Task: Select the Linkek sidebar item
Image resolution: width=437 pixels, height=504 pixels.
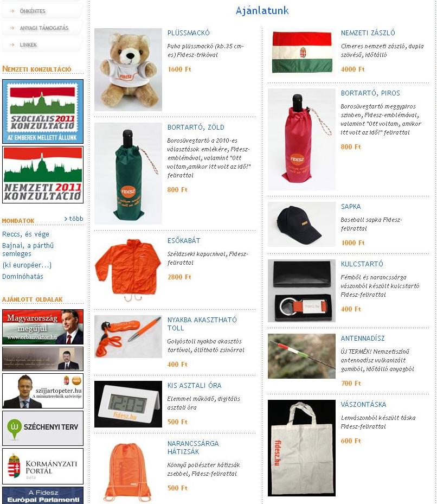Action: [28, 44]
